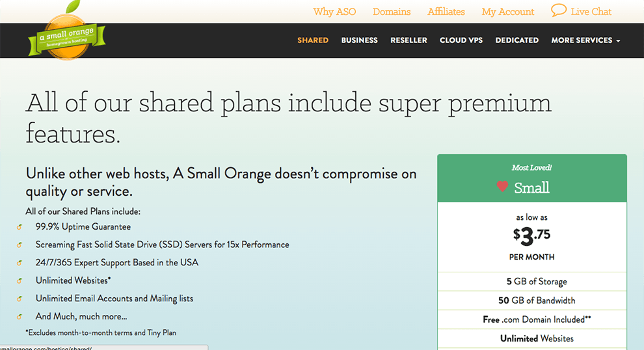Click the red heart icon beside Small
Viewport: 644px width, 350px height.
click(x=502, y=187)
